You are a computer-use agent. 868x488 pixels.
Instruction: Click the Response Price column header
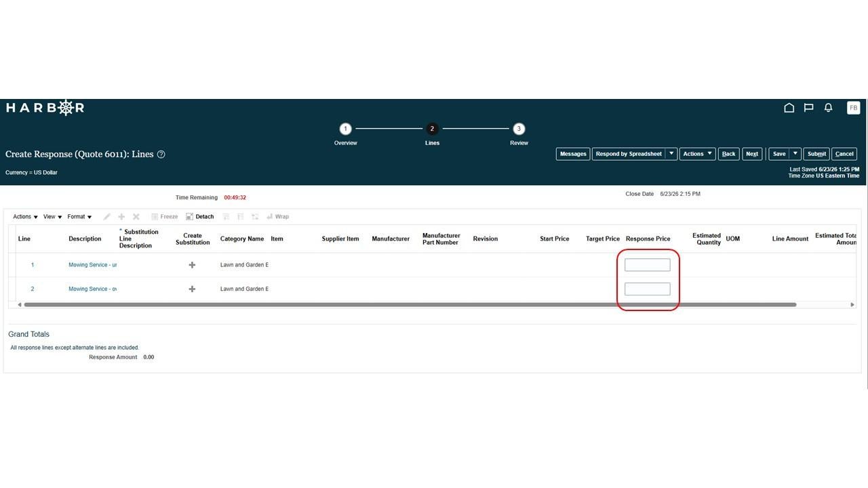[x=648, y=239]
